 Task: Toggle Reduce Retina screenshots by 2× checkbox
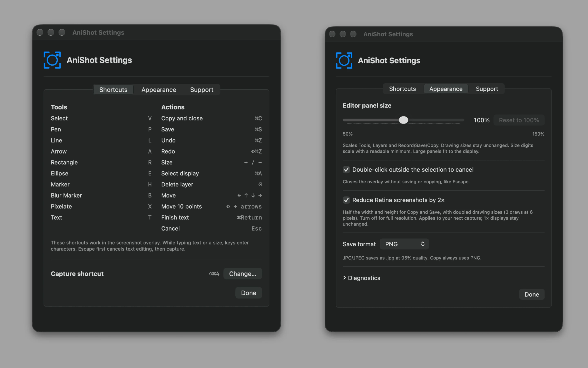pos(346,200)
